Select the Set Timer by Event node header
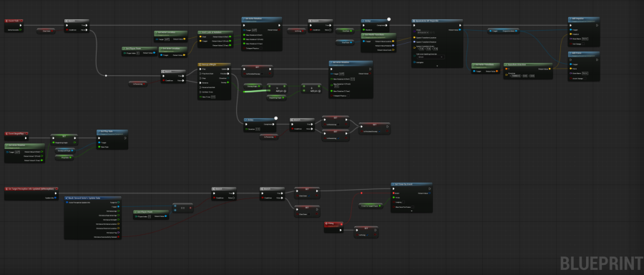 coord(411,185)
